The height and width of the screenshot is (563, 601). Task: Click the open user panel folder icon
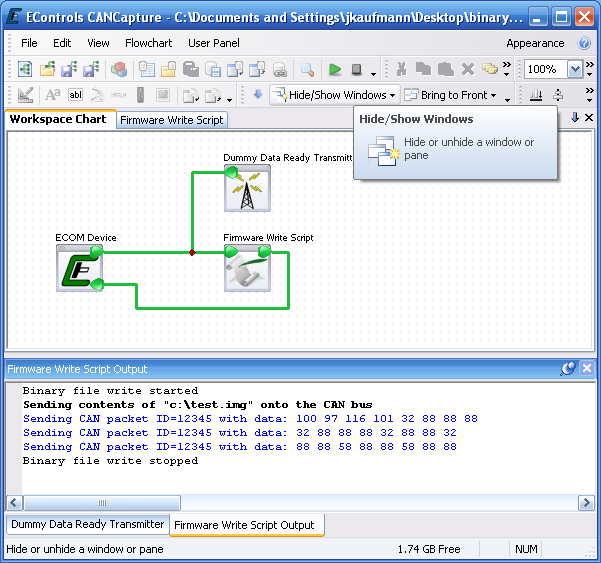pyautogui.click(x=168, y=69)
